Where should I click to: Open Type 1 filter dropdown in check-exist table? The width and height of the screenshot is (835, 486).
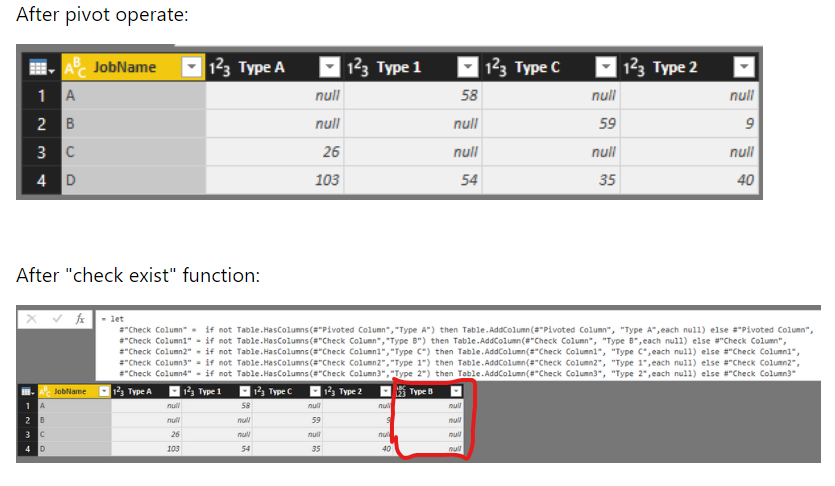tap(244, 391)
